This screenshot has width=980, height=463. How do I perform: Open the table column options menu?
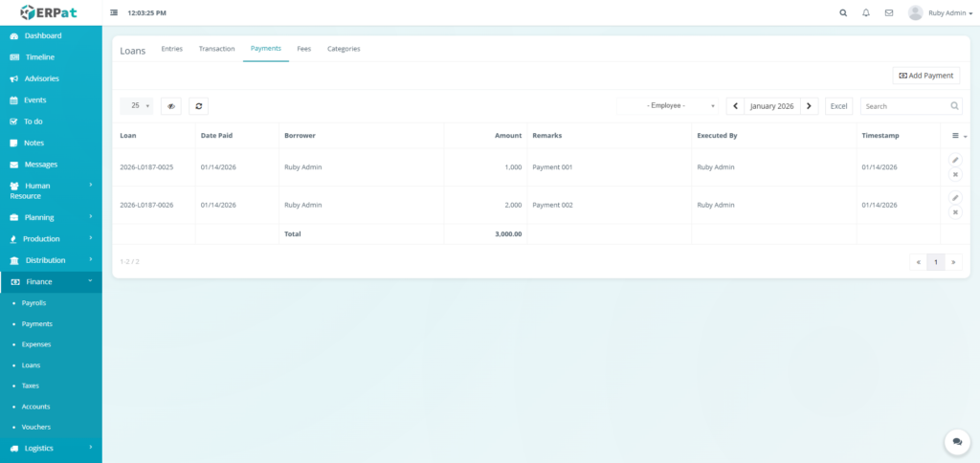tap(959, 136)
